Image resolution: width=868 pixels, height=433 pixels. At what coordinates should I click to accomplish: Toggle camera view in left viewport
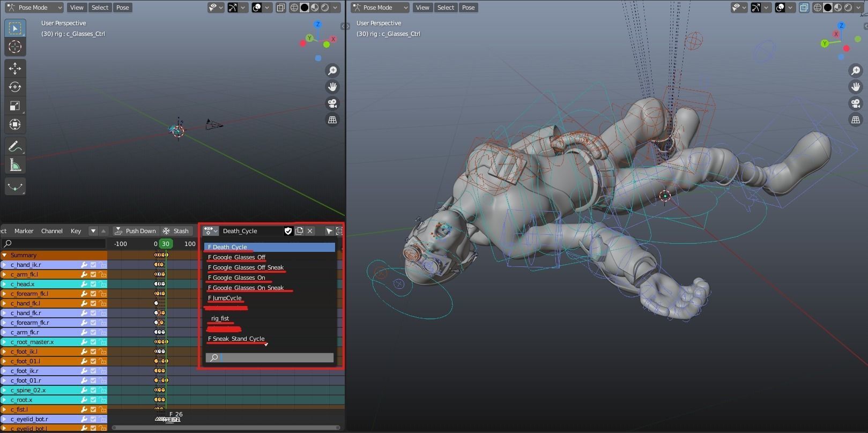point(332,103)
